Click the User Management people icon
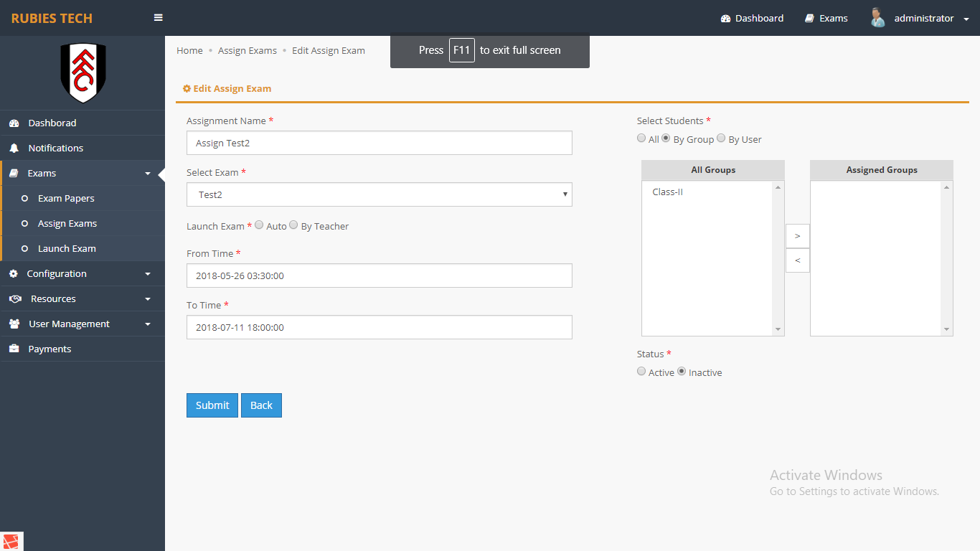 tap(14, 324)
